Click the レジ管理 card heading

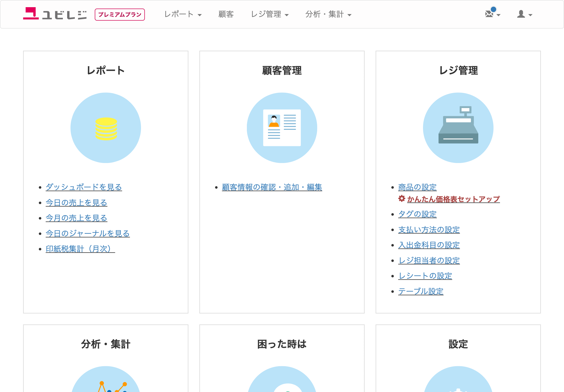click(458, 70)
